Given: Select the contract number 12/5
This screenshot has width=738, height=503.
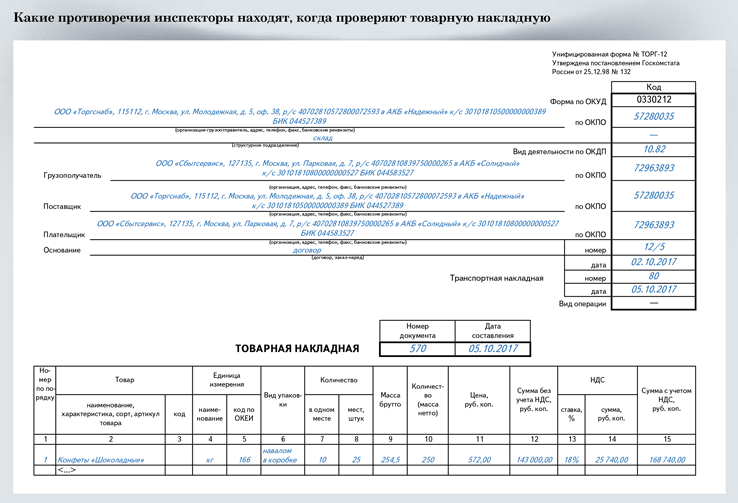Looking at the screenshot, I should (654, 247).
